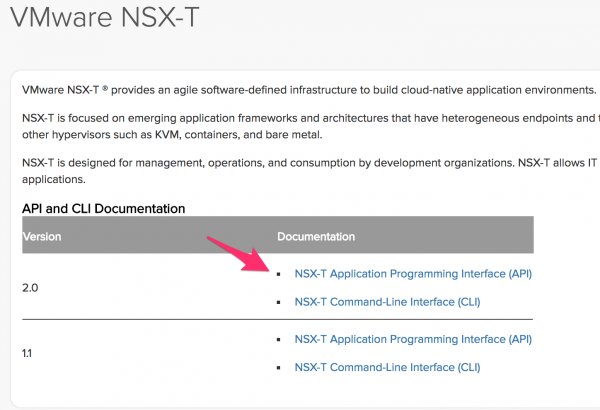Click the Documentation column header

(x=316, y=237)
